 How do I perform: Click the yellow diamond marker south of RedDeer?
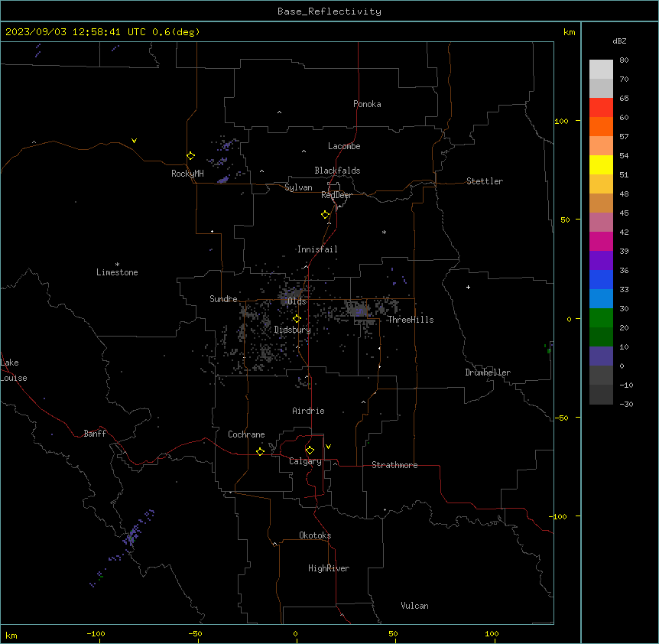coord(325,215)
